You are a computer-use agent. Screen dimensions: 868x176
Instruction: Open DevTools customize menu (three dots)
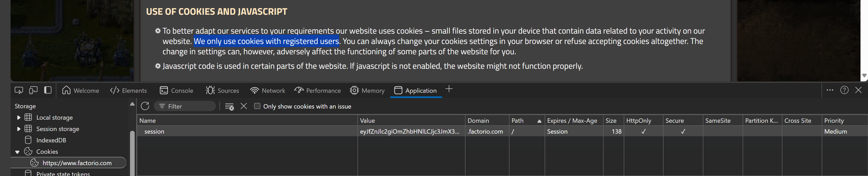click(x=830, y=90)
